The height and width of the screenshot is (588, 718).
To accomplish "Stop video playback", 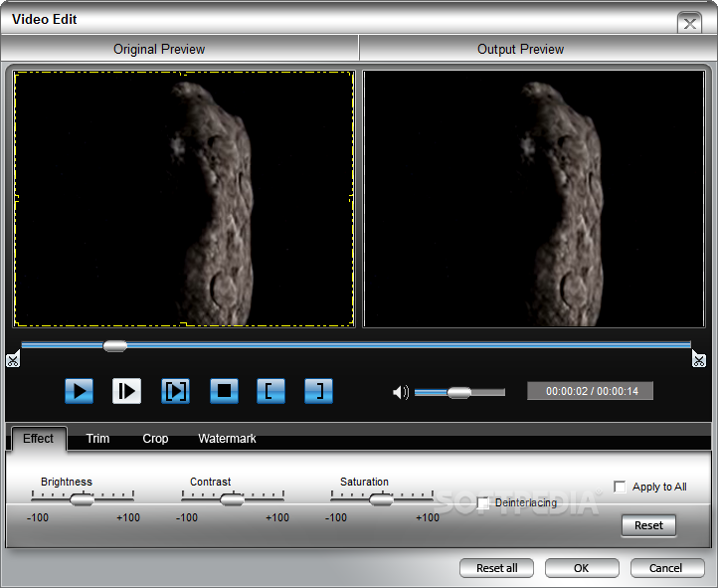I will click(224, 391).
